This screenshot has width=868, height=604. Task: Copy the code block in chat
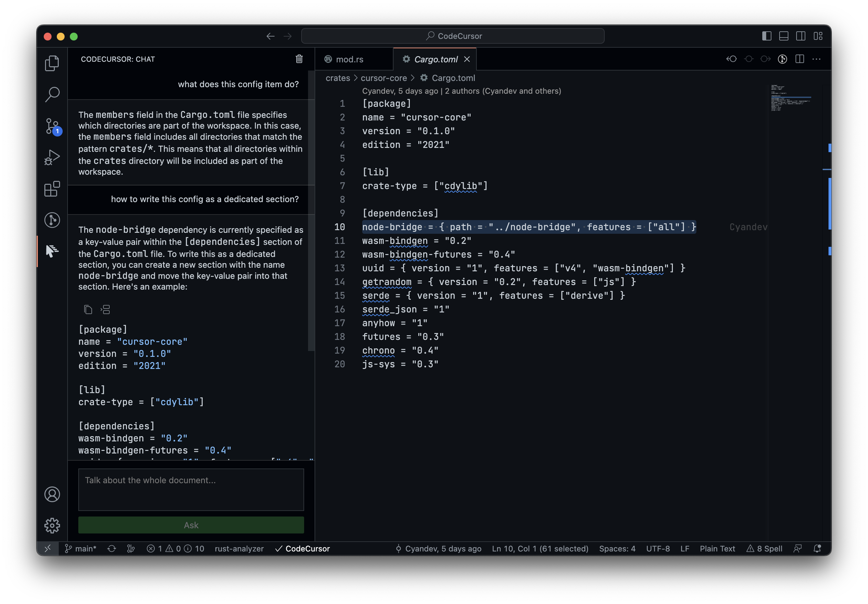click(x=88, y=310)
